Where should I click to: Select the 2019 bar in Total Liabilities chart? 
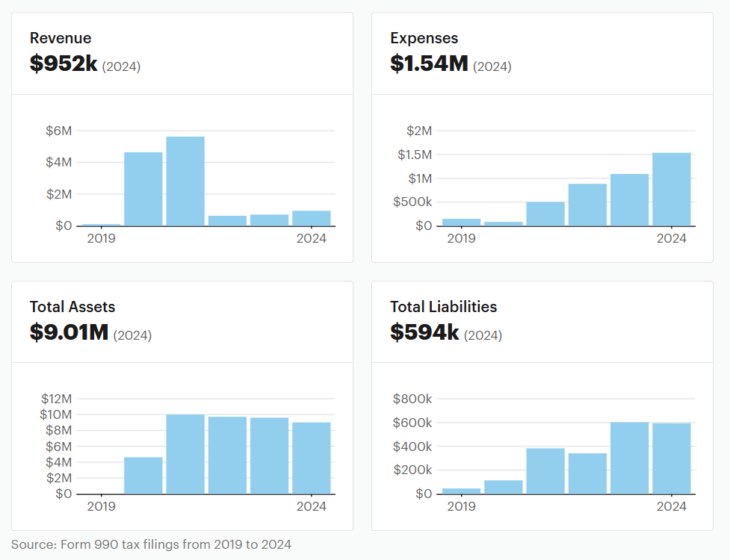tap(461, 491)
